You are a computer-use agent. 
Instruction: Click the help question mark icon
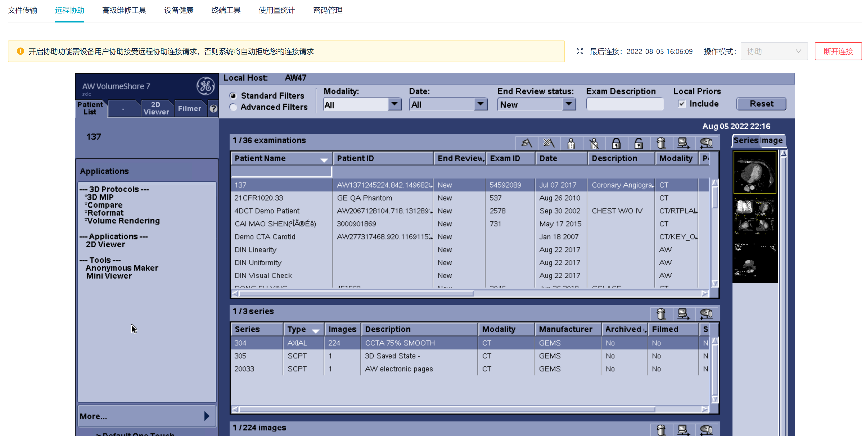(x=213, y=109)
